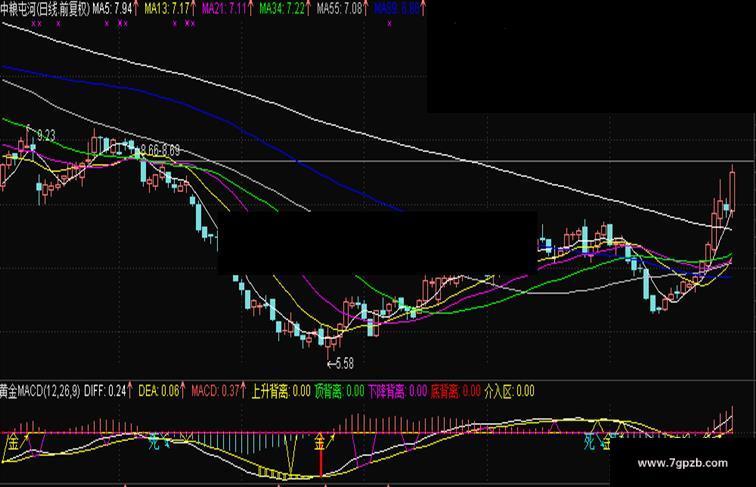Click the up arrow beside DEA: 0.06
The height and width of the screenshot is (487, 756).
(183, 391)
